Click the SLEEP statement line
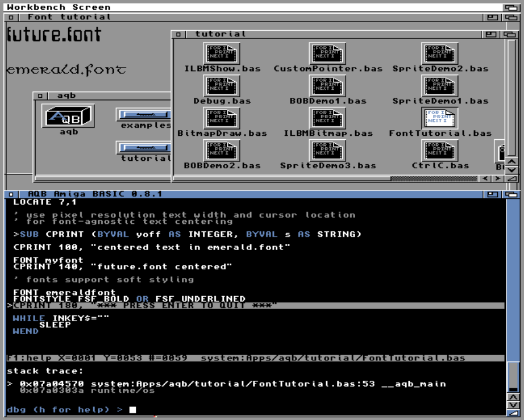The image size is (524, 420). (55, 325)
